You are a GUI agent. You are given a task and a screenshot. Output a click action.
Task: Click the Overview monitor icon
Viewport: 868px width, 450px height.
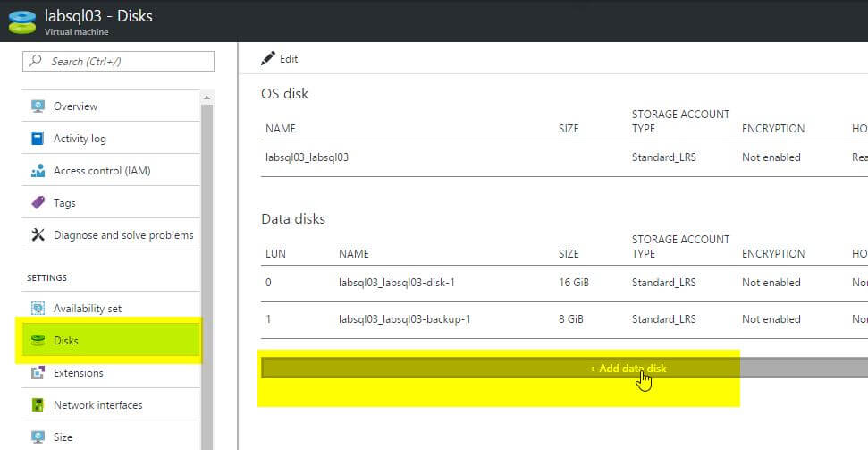(38, 106)
